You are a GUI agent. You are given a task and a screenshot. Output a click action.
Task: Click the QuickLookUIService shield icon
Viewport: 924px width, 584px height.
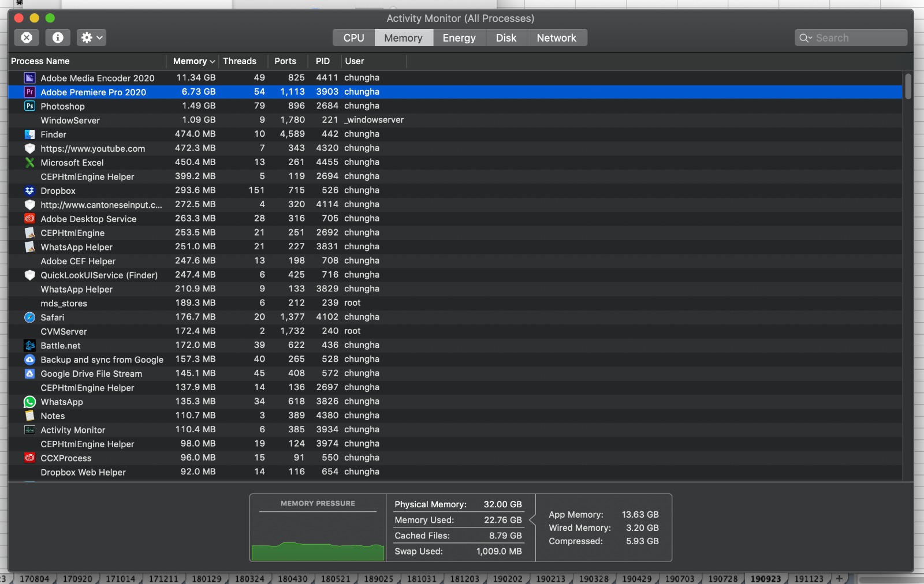[x=30, y=275]
